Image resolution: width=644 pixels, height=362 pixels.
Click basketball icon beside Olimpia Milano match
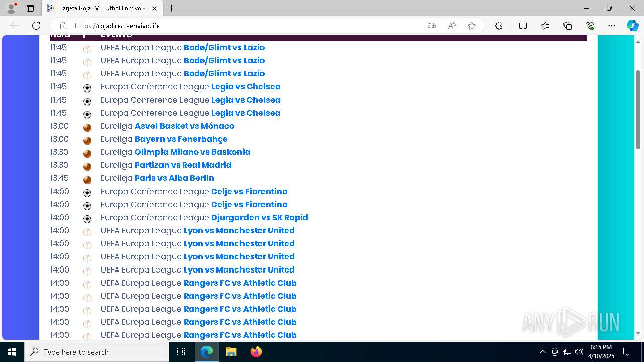pyautogui.click(x=87, y=153)
